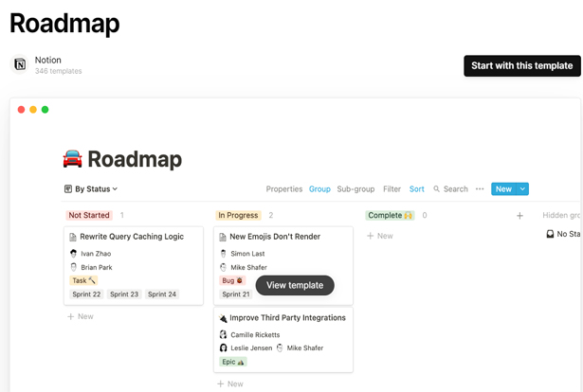Click Ivan Zhao's avatar

point(73,254)
